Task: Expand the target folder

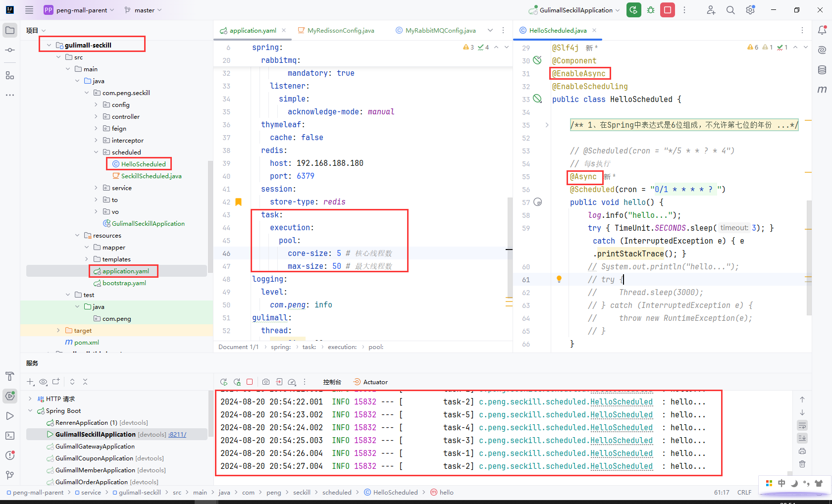Action: tap(58, 330)
